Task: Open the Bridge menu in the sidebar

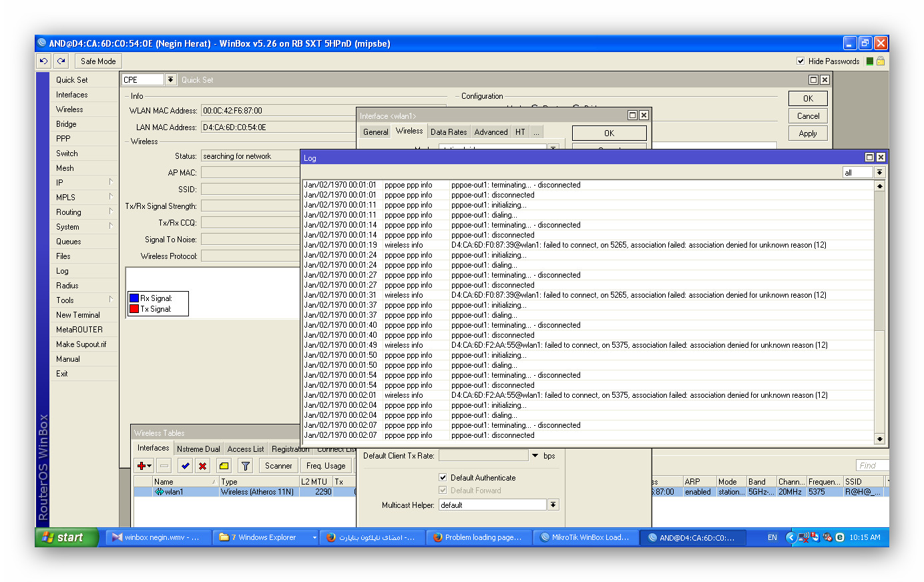Action: (84, 124)
